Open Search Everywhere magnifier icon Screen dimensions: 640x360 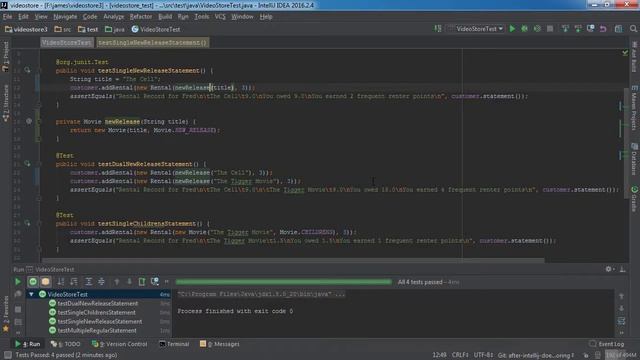[x=633, y=29]
